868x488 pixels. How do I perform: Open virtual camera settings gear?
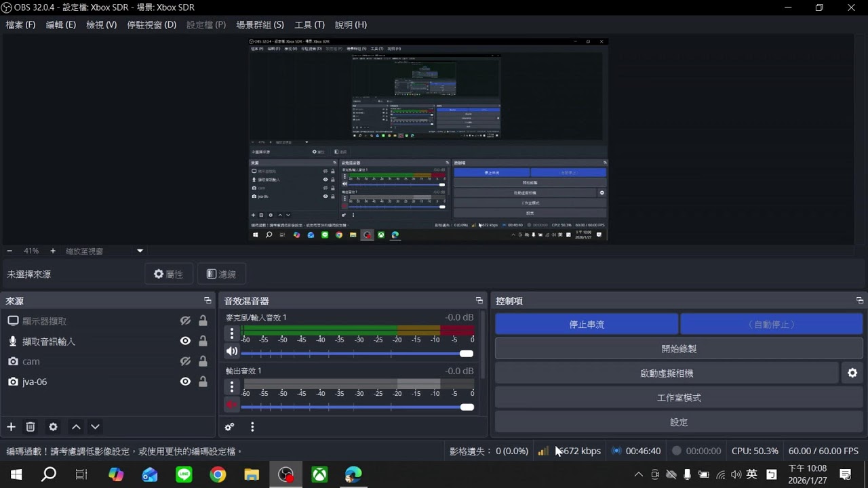852,373
